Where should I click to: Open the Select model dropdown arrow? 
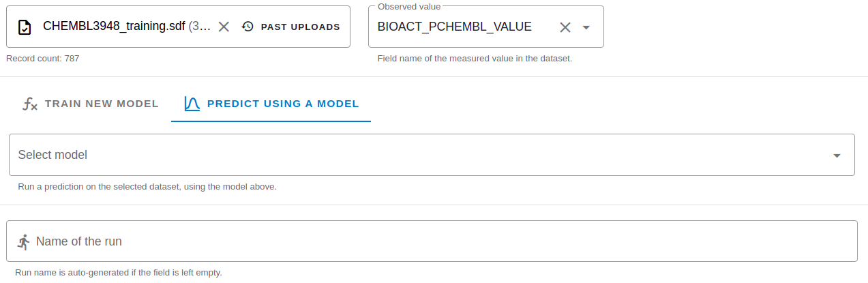837,155
